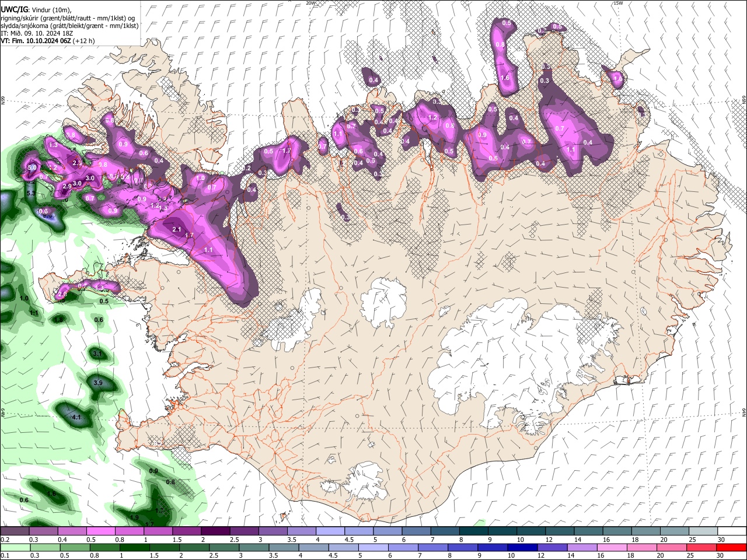Click the white upper legend swatch at 30

click(x=732, y=531)
